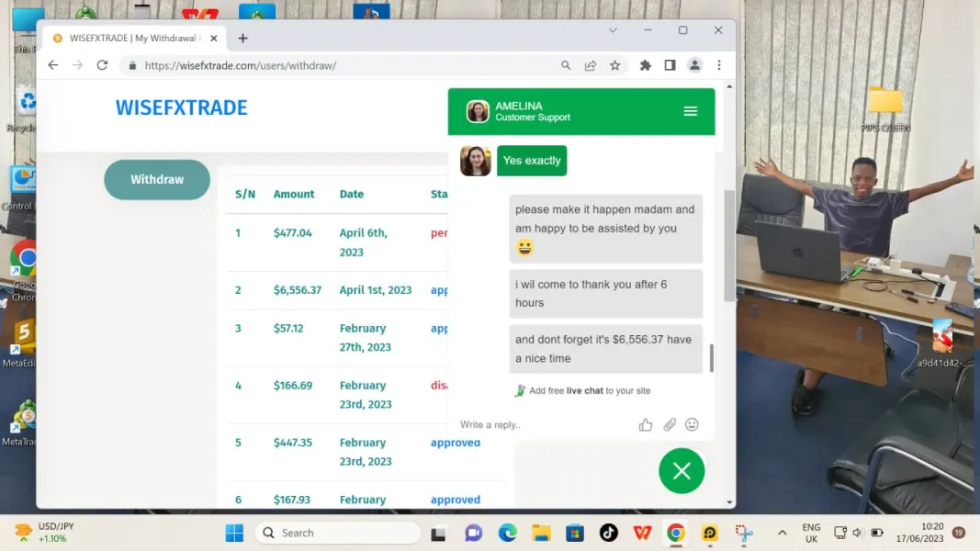Open WPS Office from the taskbar
Viewport: 980px width, 551px height.
click(x=642, y=533)
